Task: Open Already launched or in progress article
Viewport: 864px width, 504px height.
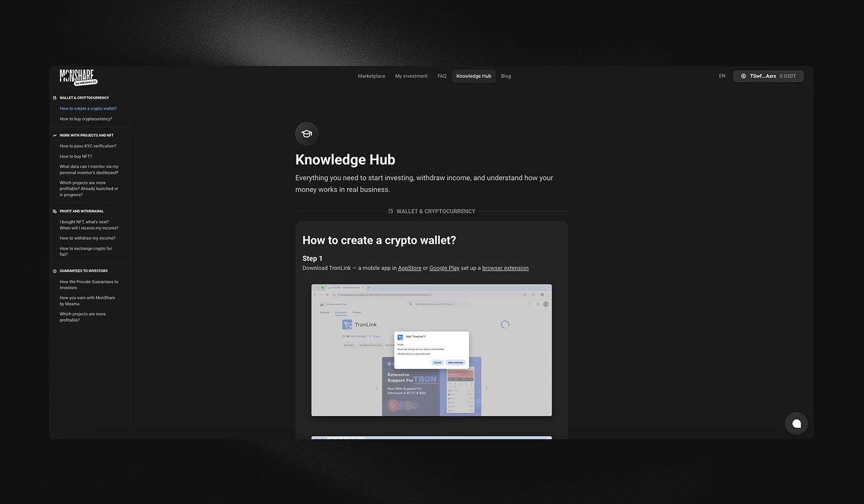Action: click(x=89, y=188)
